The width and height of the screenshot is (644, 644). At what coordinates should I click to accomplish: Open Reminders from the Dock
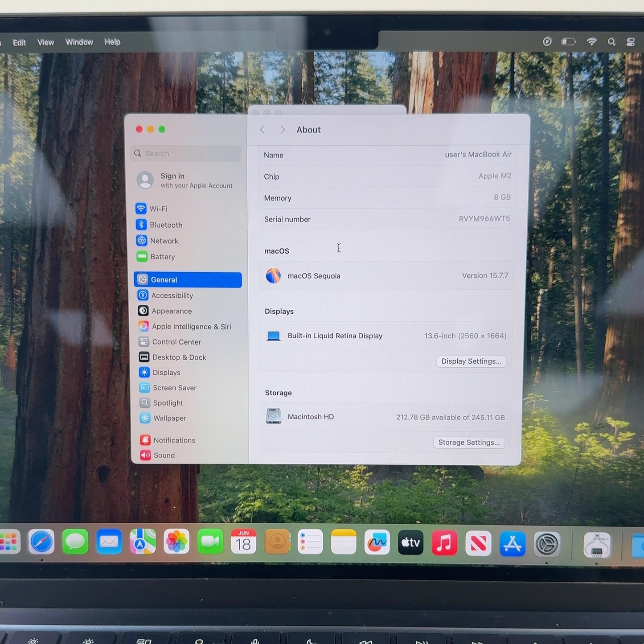pos(310,542)
